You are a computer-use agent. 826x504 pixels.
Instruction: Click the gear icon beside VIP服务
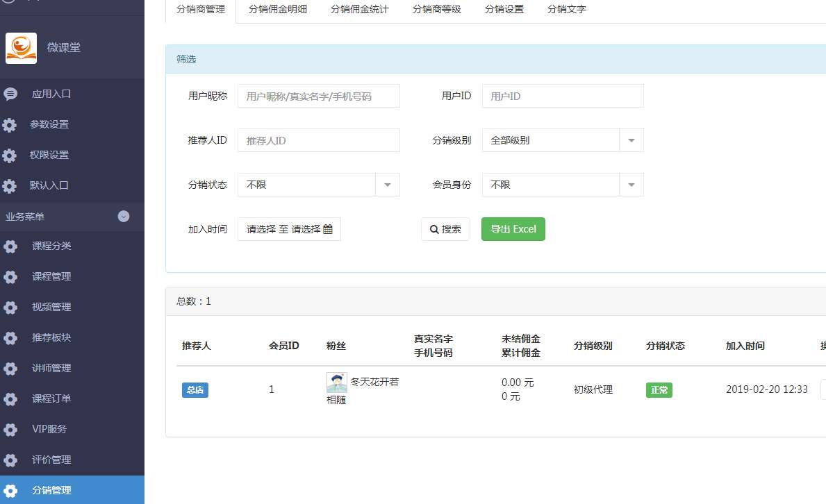10,430
